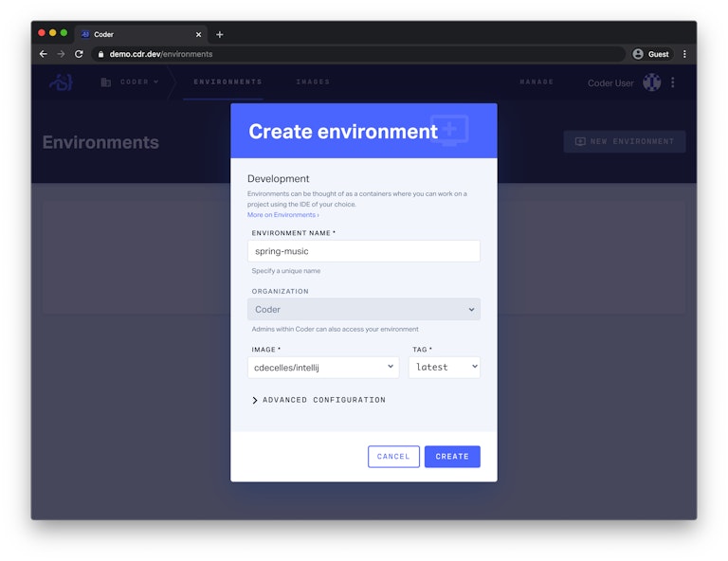This screenshot has height=561, width=728.
Task: Click the address bar URL
Action: (160, 54)
